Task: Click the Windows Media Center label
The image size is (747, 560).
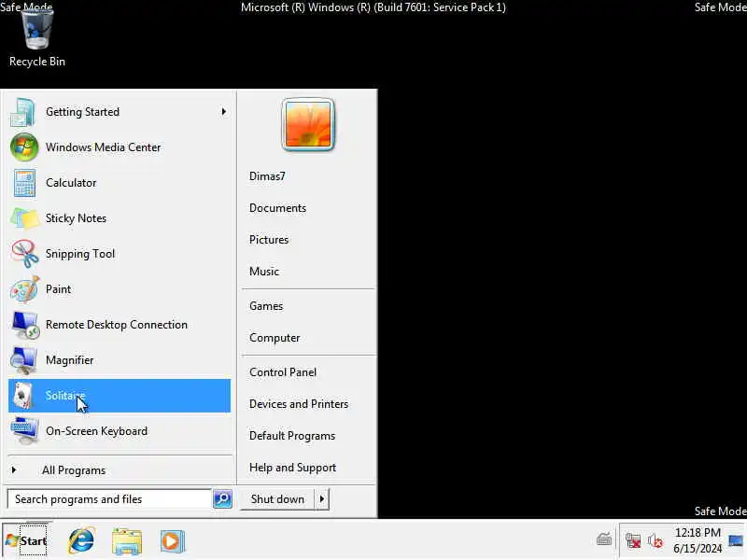Action: pos(104,147)
